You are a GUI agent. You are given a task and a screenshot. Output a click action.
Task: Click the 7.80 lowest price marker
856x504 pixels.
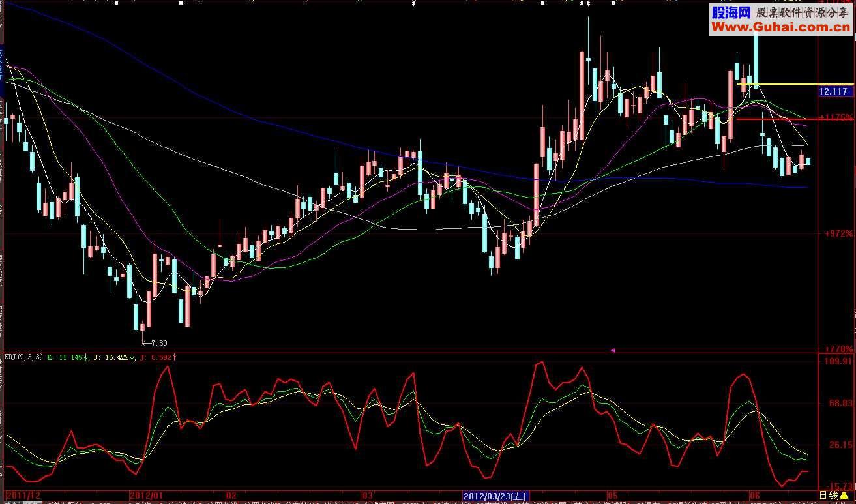coord(155,342)
